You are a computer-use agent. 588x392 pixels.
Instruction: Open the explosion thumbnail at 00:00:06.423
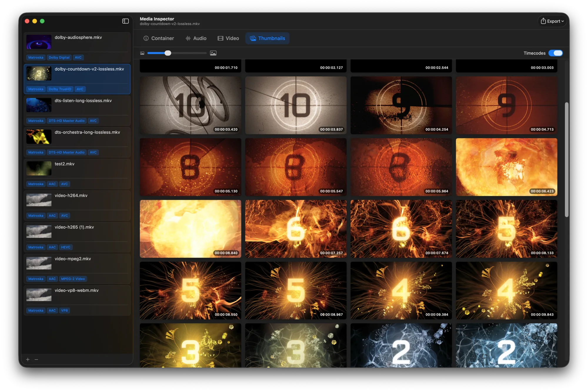point(507,167)
